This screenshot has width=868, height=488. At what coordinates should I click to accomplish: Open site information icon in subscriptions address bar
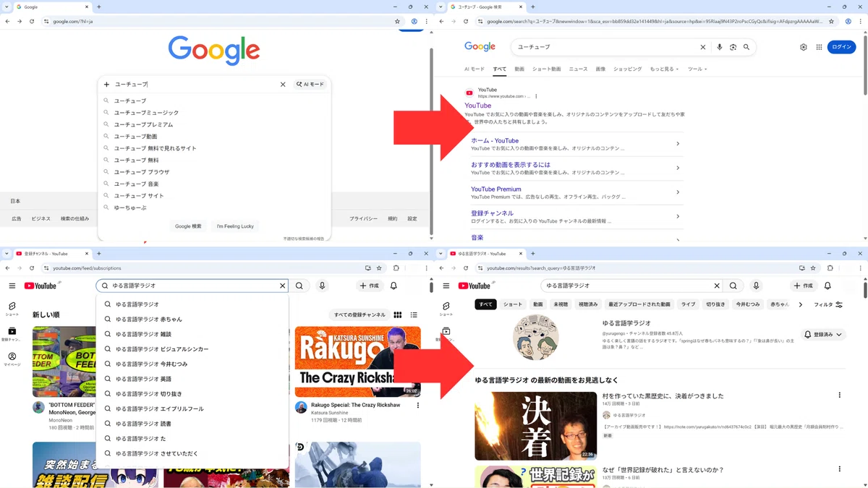coord(46,267)
